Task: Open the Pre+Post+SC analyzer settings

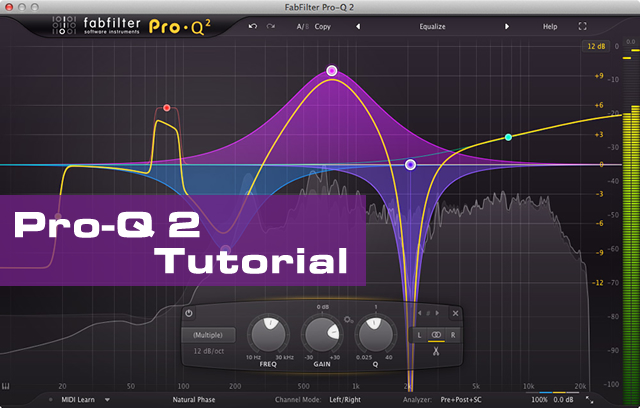Action: [461, 399]
